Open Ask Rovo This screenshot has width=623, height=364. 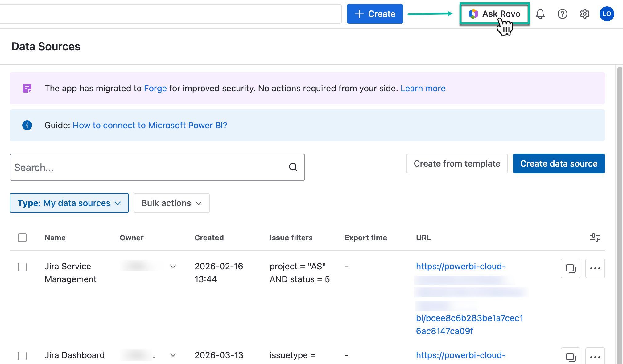click(x=494, y=14)
